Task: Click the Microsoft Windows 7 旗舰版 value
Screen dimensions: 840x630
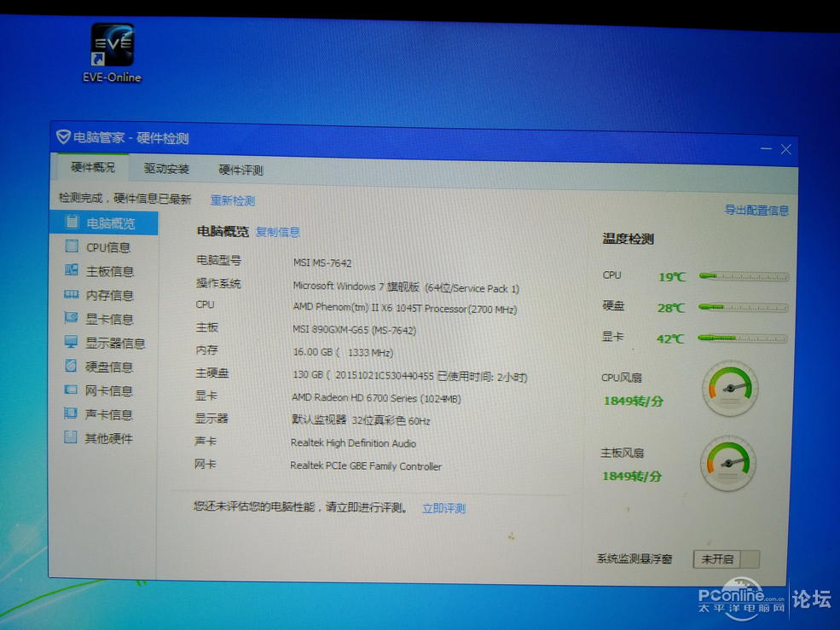Action: coord(406,287)
